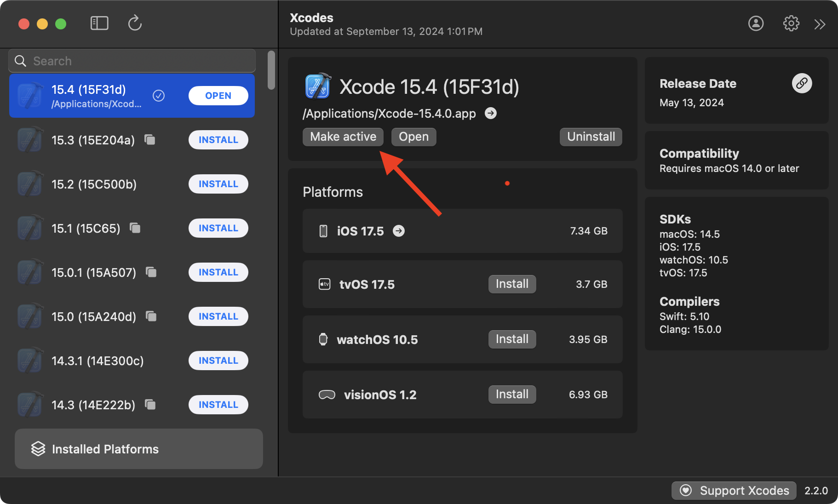Viewport: 838px width, 504px height.
Task: Copy the 15.1 (15C65) build identifier icon
Action: [135, 228]
